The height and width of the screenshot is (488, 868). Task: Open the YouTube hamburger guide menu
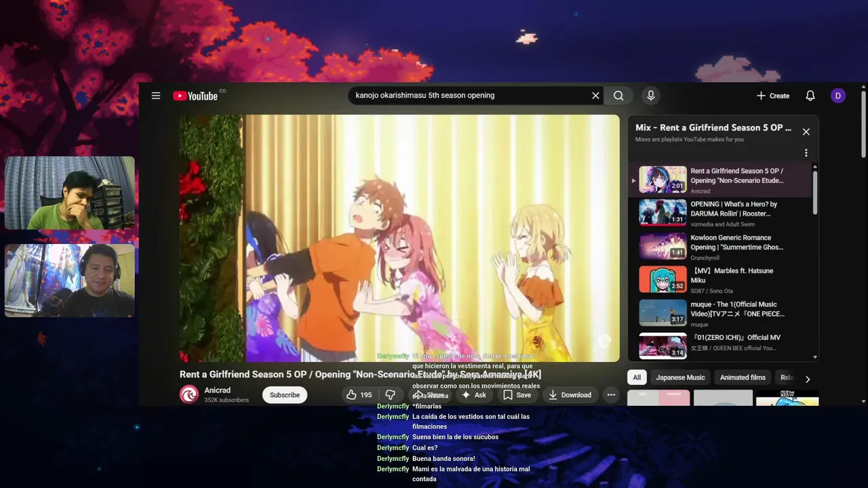tap(156, 96)
